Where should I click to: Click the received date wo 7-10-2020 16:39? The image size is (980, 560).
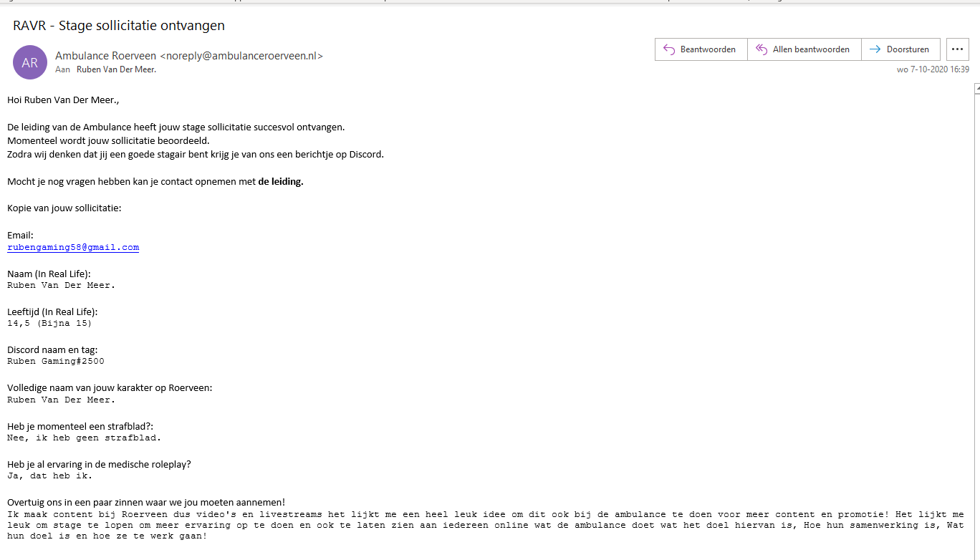pyautogui.click(x=933, y=69)
